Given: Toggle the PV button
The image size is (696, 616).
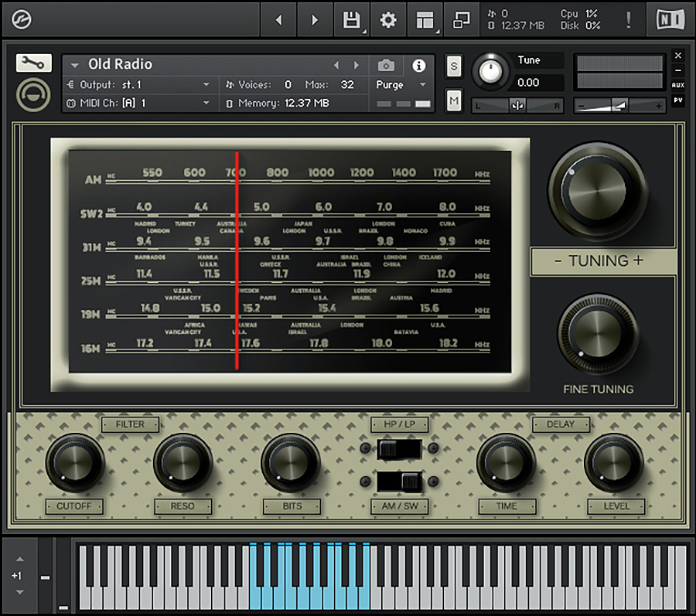Looking at the screenshot, I should (677, 100).
